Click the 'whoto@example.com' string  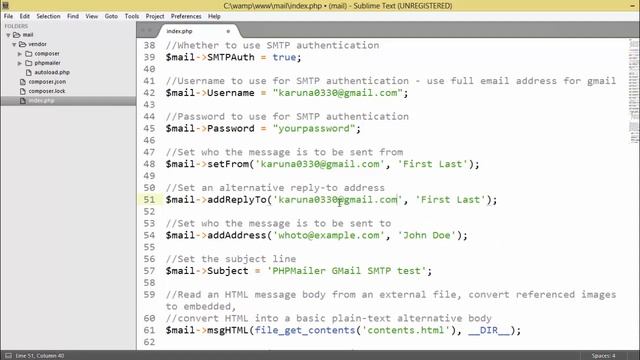click(x=329, y=236)
